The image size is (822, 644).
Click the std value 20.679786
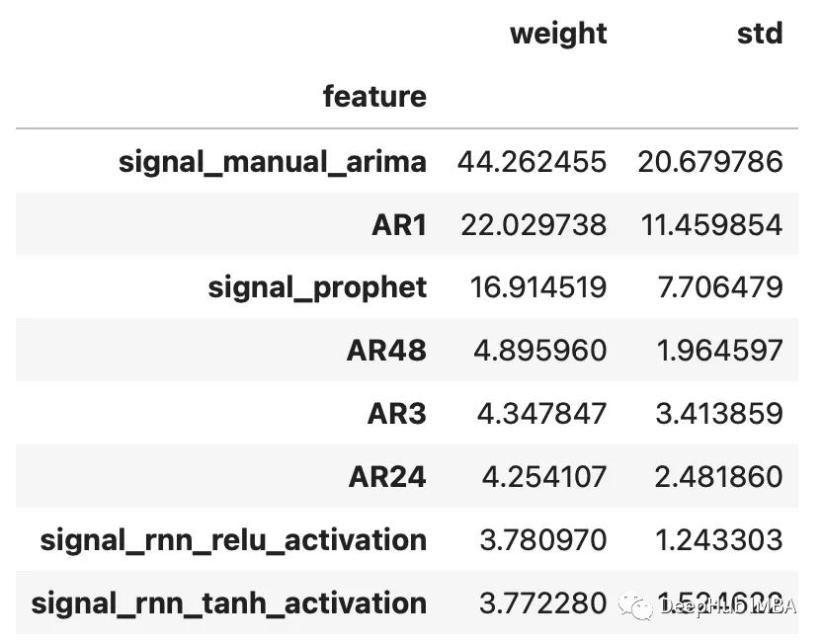[709, 161]
